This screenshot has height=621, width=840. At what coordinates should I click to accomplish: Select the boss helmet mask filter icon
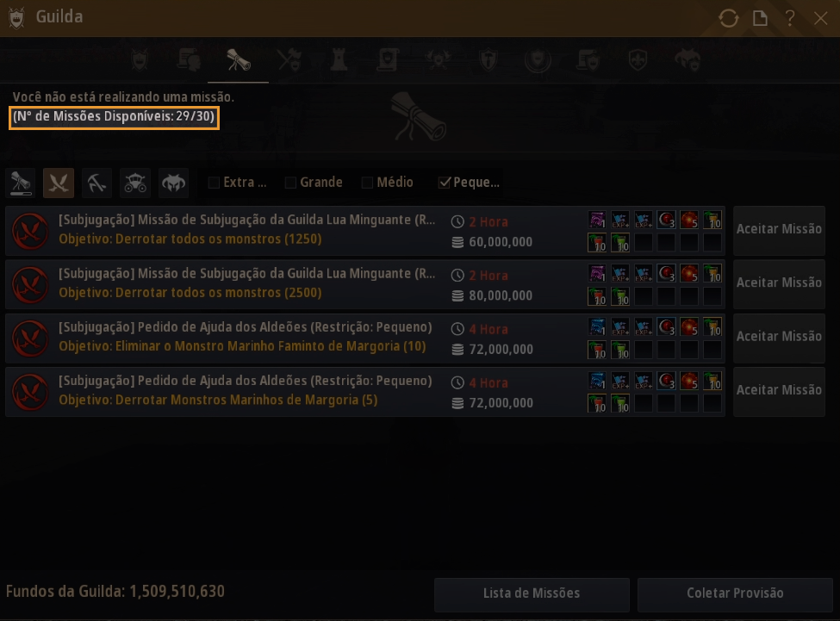tap(174, 183)
